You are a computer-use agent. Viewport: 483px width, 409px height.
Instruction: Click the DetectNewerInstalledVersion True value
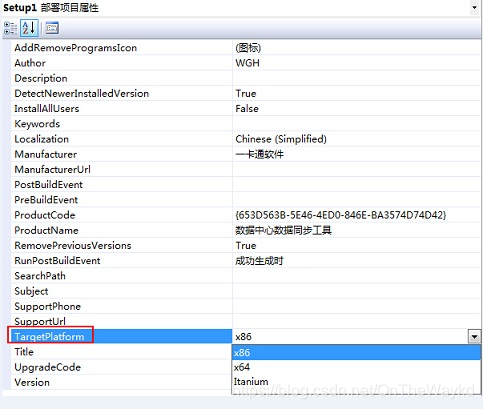(x=246, y=93)
